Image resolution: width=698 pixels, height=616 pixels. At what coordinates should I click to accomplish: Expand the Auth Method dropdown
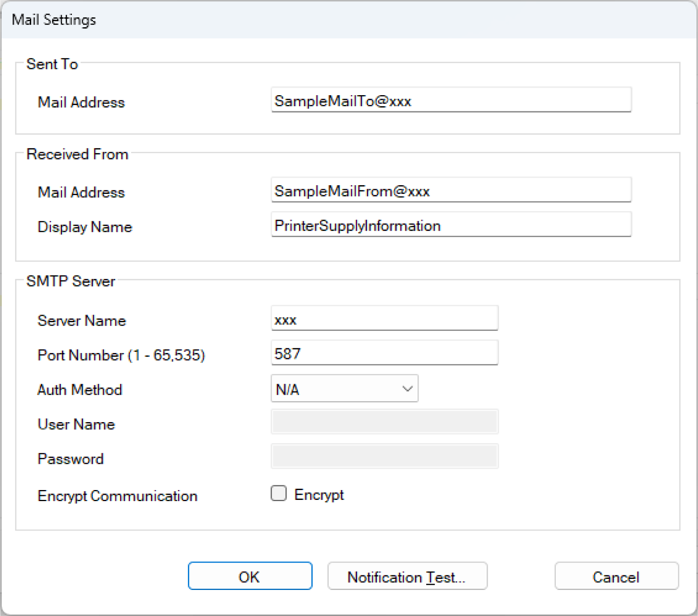click(x=344, y=389)
